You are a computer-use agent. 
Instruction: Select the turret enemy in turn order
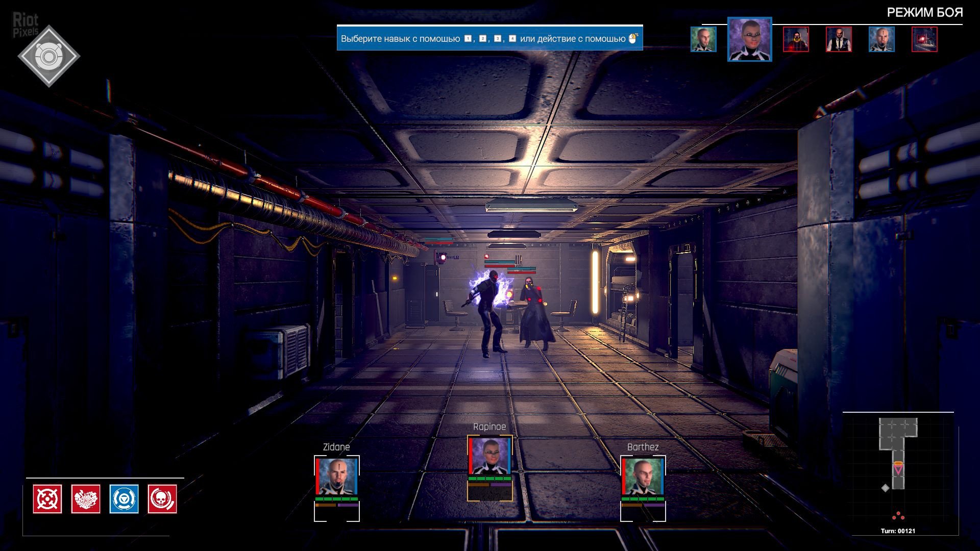[924, 39]
